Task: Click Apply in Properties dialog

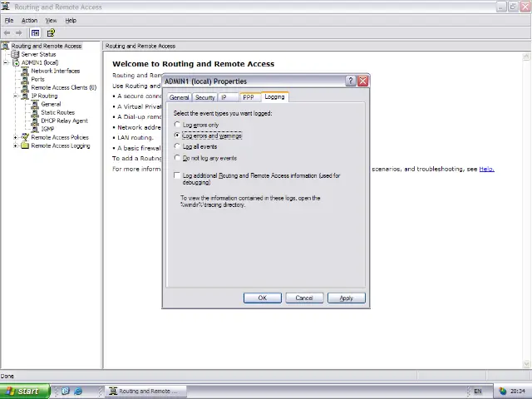Action: (x=347, y=298)
